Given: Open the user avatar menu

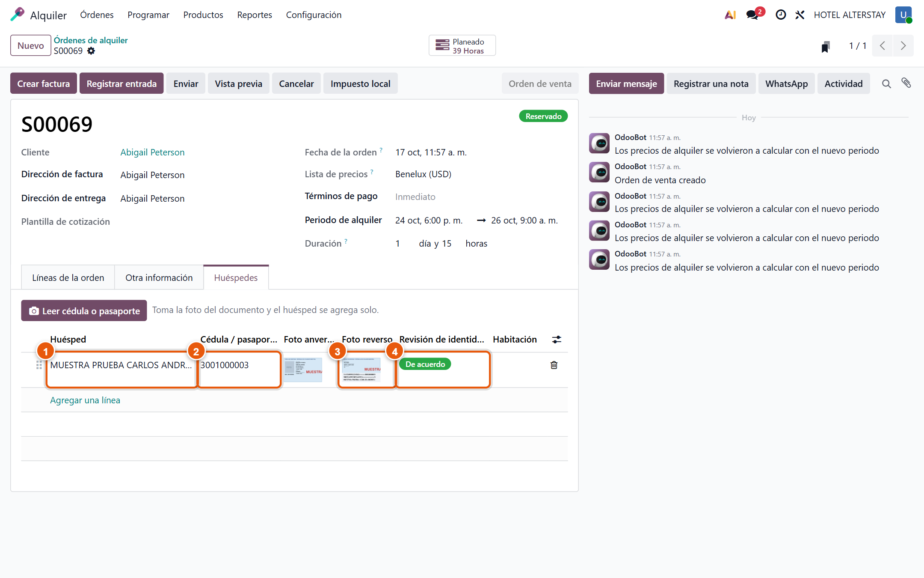Looking at the screenshot, I should click(903, 15).
